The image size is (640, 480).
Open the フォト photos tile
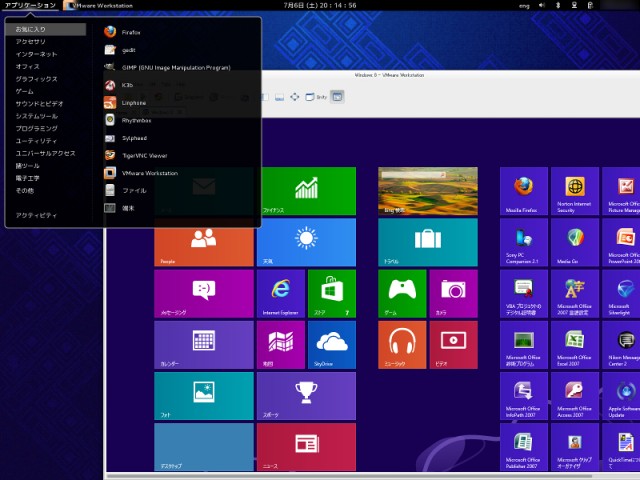tap(204, 396)
